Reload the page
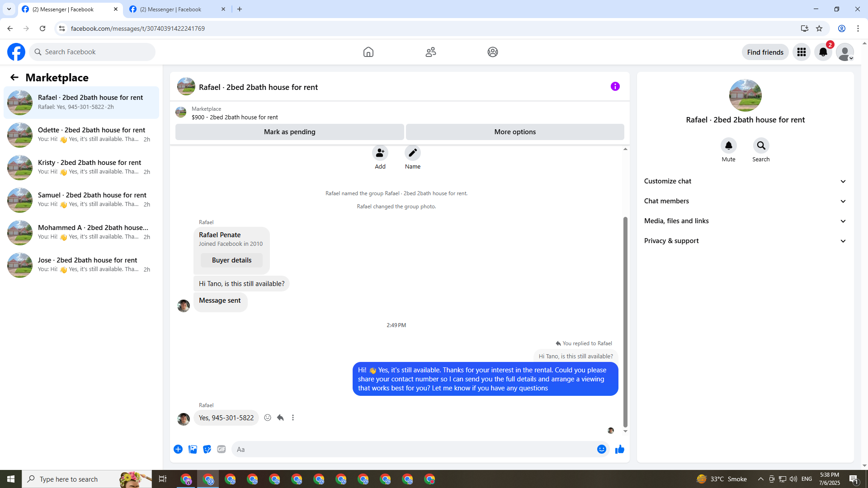Screen dimensions: 868x488 pyautogui.click(x=42, y=28)
